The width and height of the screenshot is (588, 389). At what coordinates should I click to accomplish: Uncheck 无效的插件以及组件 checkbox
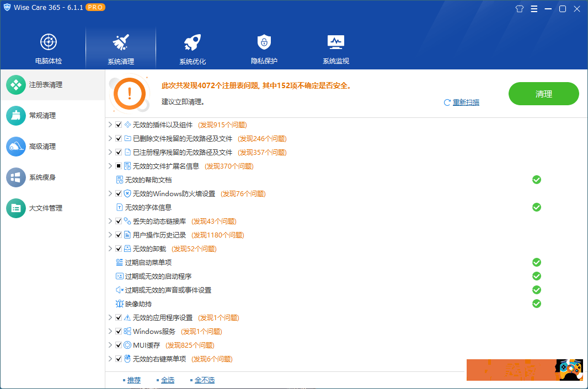click(119, 125)
